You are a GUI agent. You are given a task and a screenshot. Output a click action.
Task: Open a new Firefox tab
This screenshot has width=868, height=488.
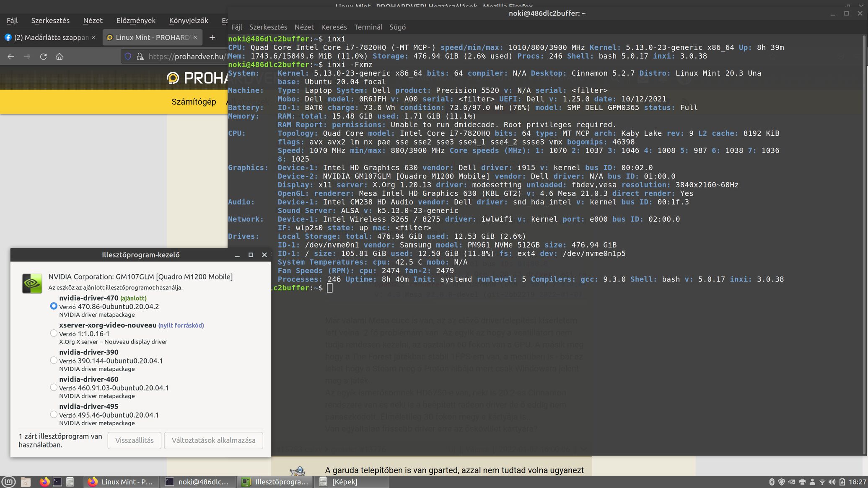212,38
